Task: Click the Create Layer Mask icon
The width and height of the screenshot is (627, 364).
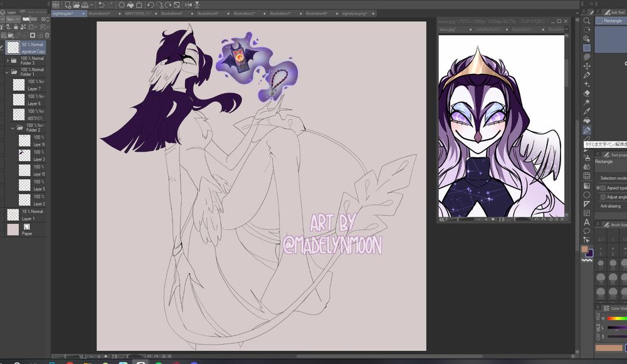Action: [33, 35]
